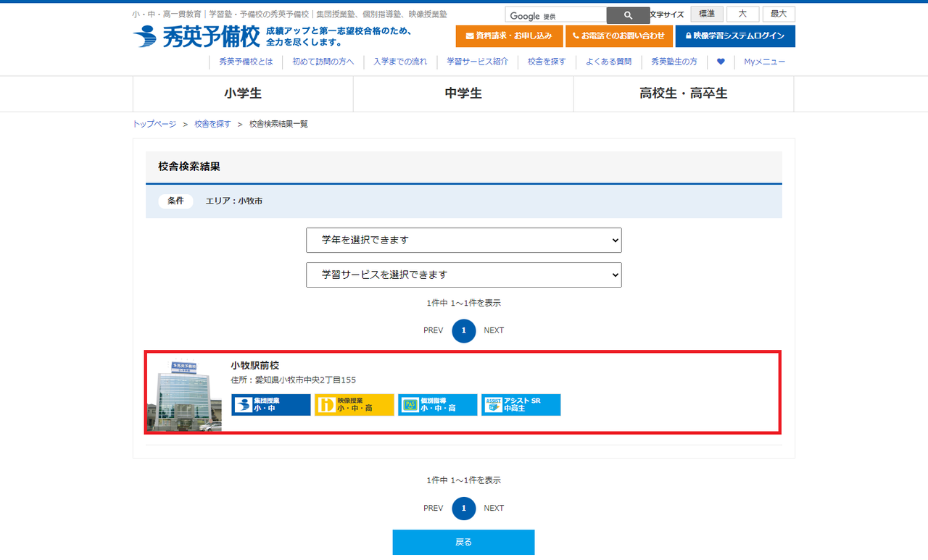The height and width of the screenshot is (560, 928).
Task: Open the 小牧駅前校 school name link
Action: 254,365
